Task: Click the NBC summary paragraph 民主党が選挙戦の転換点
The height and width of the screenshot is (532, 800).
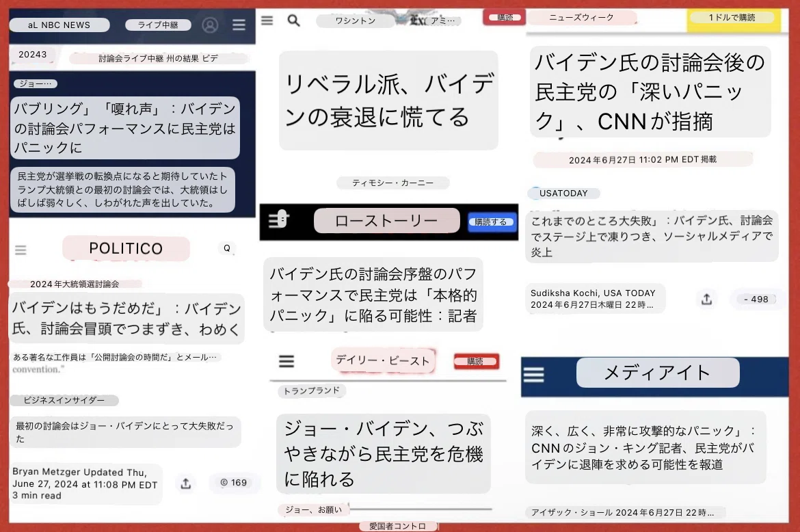Action: pyautogui.click(x=123, y=189)
